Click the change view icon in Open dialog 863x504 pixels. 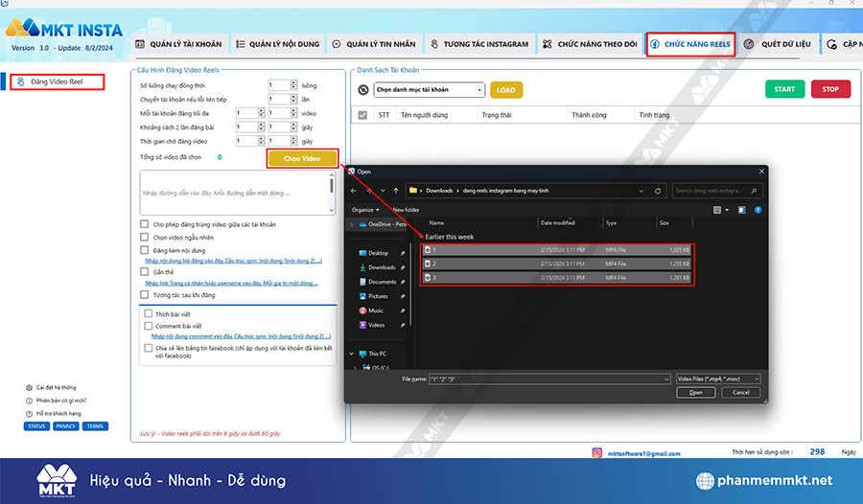click(x=717, y=210)
